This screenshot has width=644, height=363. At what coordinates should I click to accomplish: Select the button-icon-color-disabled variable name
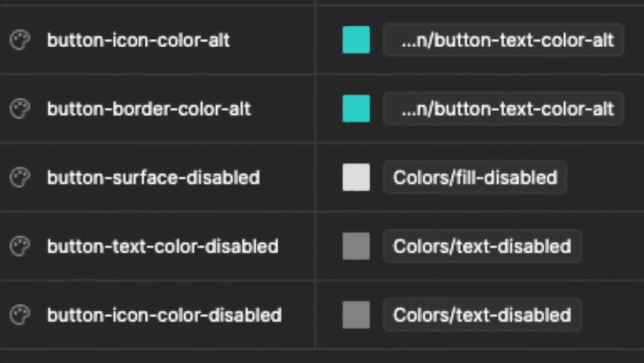pyautogui.click(x=164, y=315)
